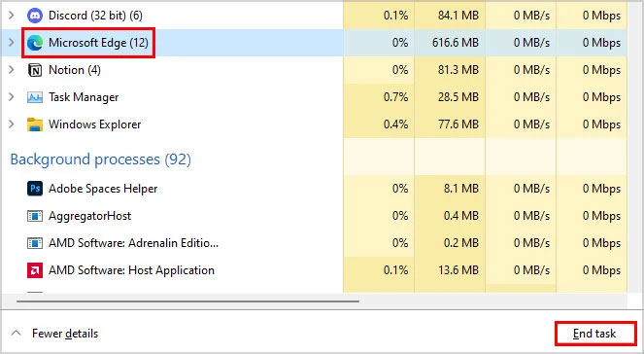Click the Task Manager icon
644x354 pixels.
tap(35, 97)
